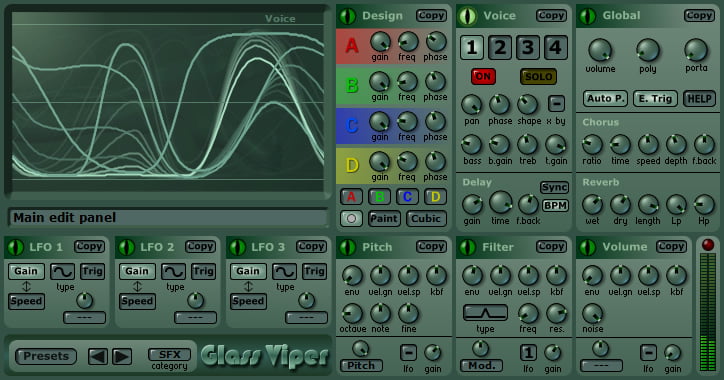Click the LFO 2 green eye icon
The width and height of the screenshot is (724, 380).
point(127,247)
